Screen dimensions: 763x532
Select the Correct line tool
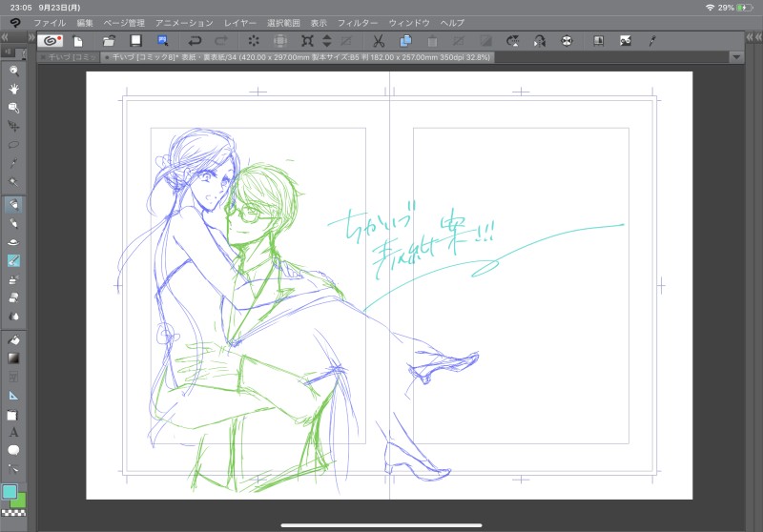[x=13, y=469]
